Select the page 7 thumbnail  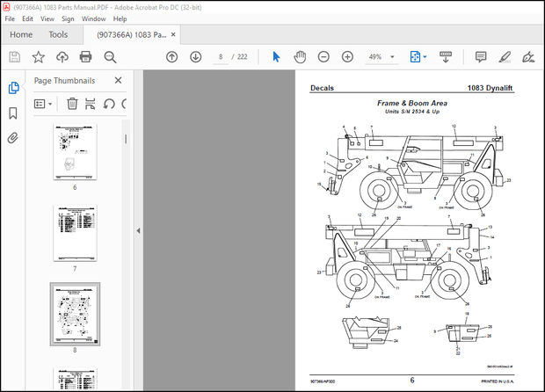tap(75, 233)
